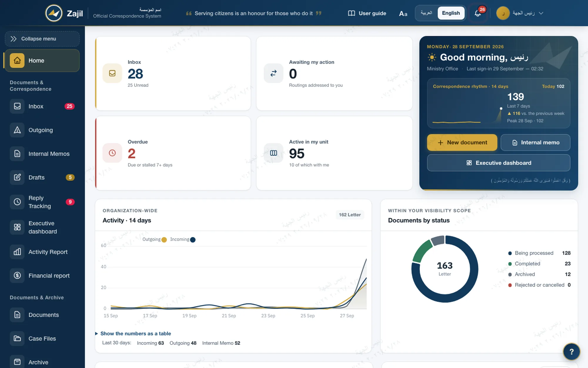
Task: Create an Internal memo
Action: click(535, 142)
